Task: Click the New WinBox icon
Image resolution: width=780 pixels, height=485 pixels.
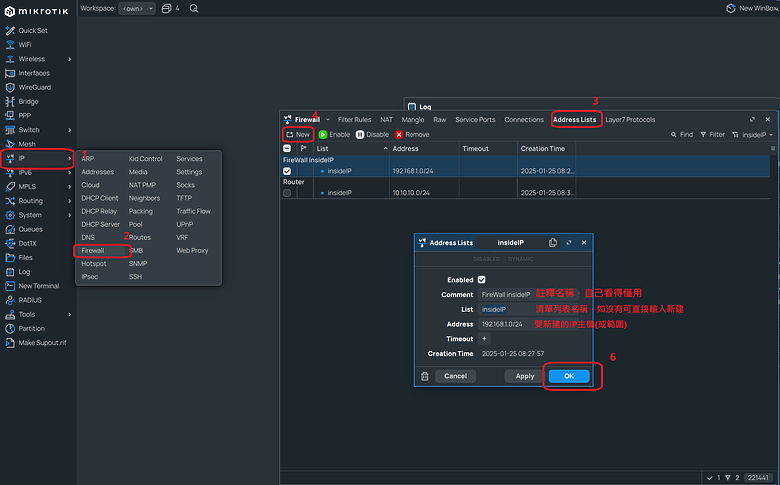Action: [731, 8]
